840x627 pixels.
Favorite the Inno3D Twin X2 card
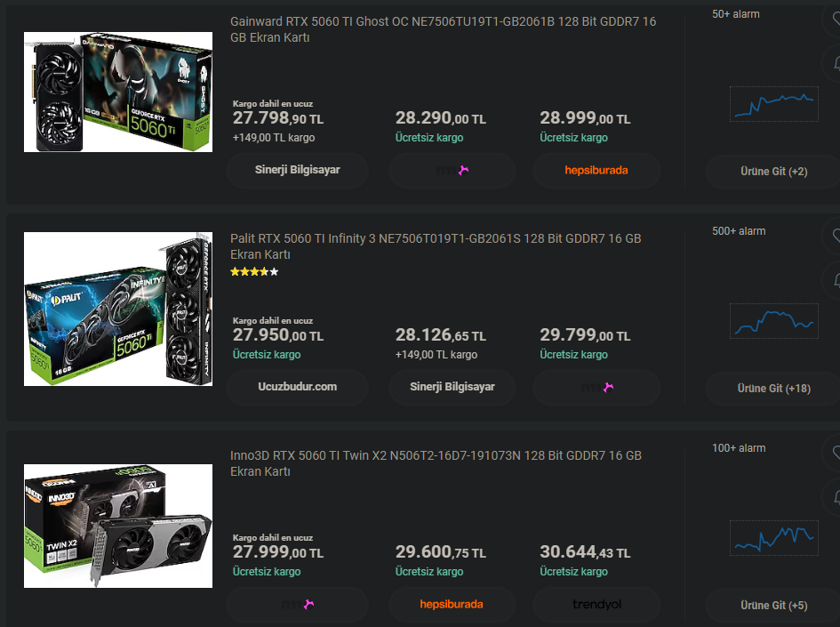point(832,453)
